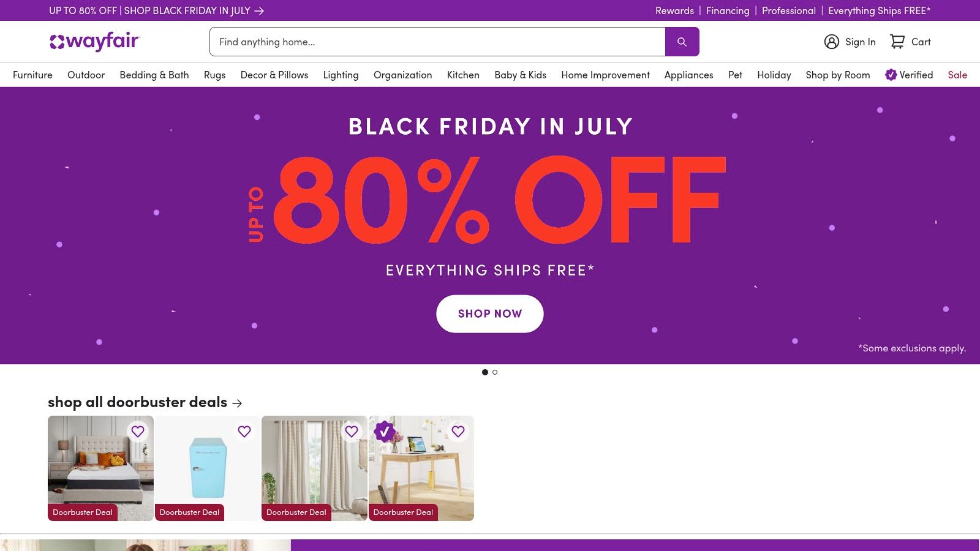The image size is (980, 551).
Task: Switch to the Sale section
Action: point(957,75)
